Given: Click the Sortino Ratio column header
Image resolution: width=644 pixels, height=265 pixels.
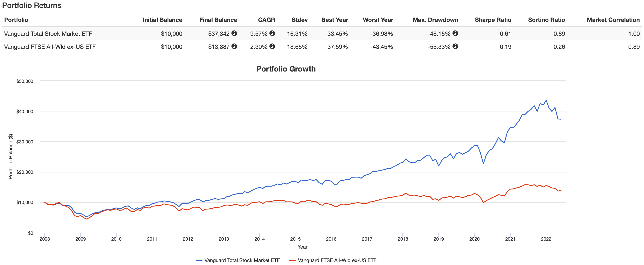Looking at the screenshot, I should [x=546, y=20].
